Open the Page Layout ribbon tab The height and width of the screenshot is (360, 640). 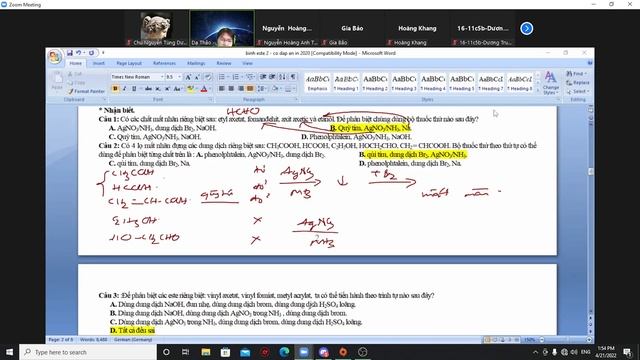pyautogui.click(x=129, y=63)
